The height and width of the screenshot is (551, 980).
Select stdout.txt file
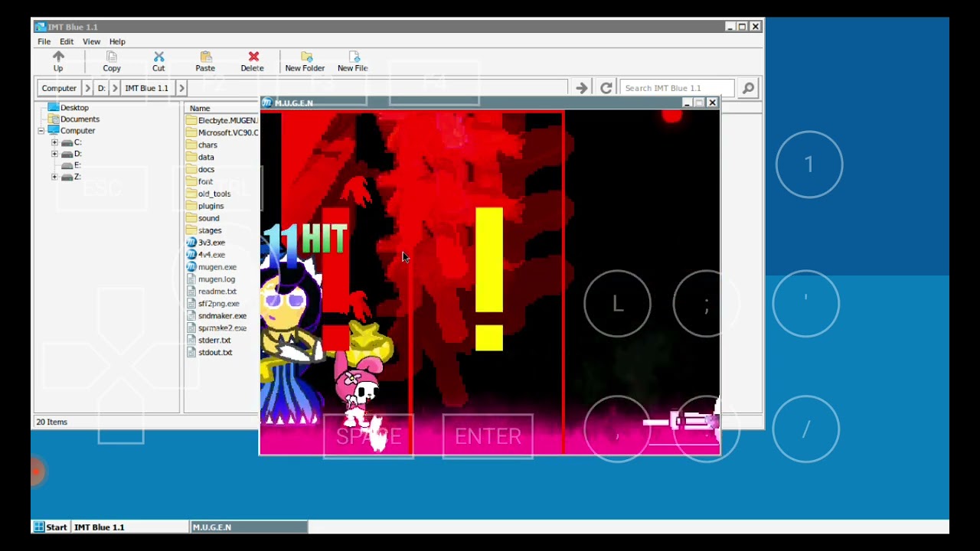coord(210,353)
